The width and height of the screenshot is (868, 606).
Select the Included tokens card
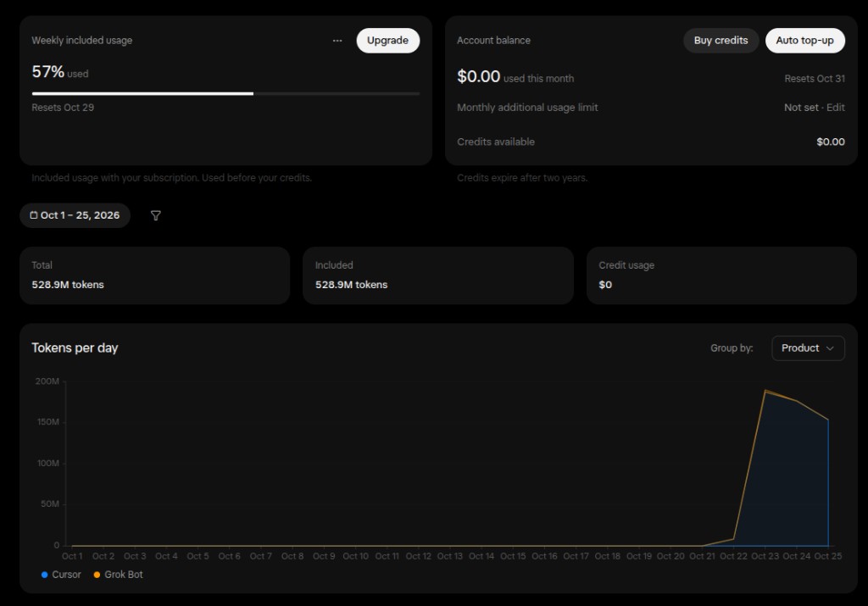(438, 275)
